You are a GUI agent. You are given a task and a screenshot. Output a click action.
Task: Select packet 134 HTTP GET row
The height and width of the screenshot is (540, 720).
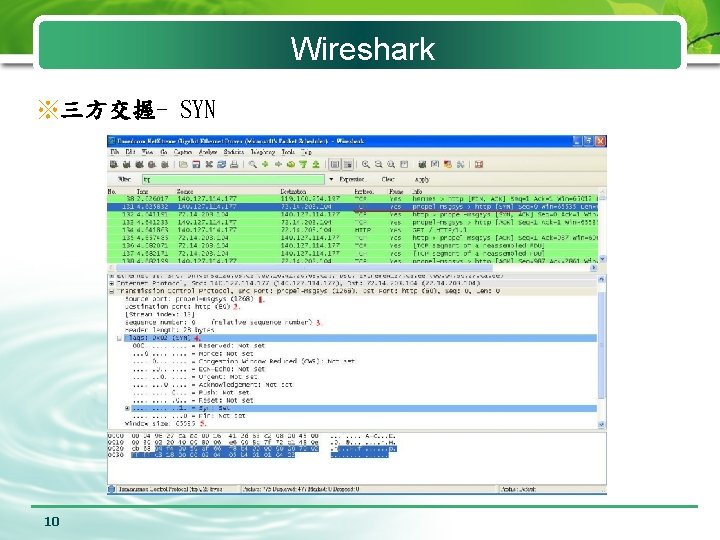coord(353,230)
